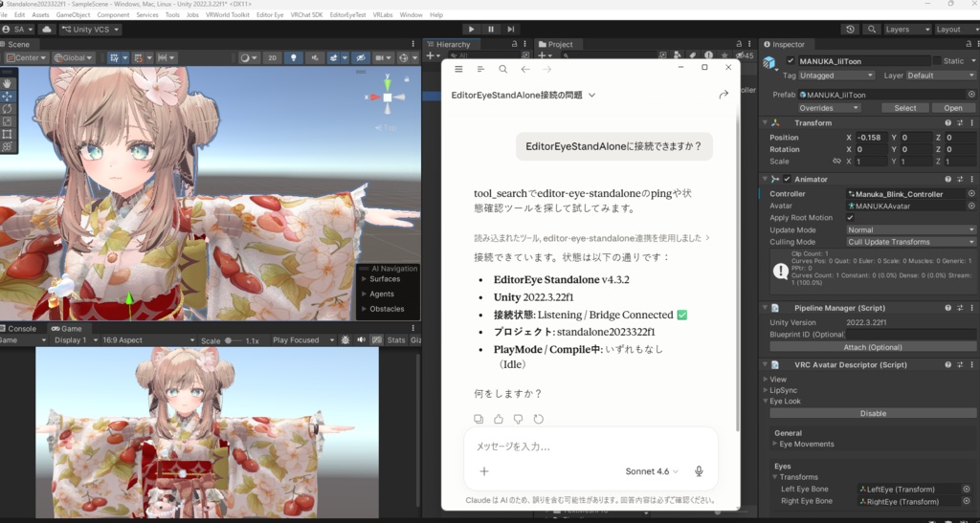Image resolution: width=980 pixels, height=523 pixels.
Task: Toggle Animator component enabled checkbox
Action: (787, 179)
